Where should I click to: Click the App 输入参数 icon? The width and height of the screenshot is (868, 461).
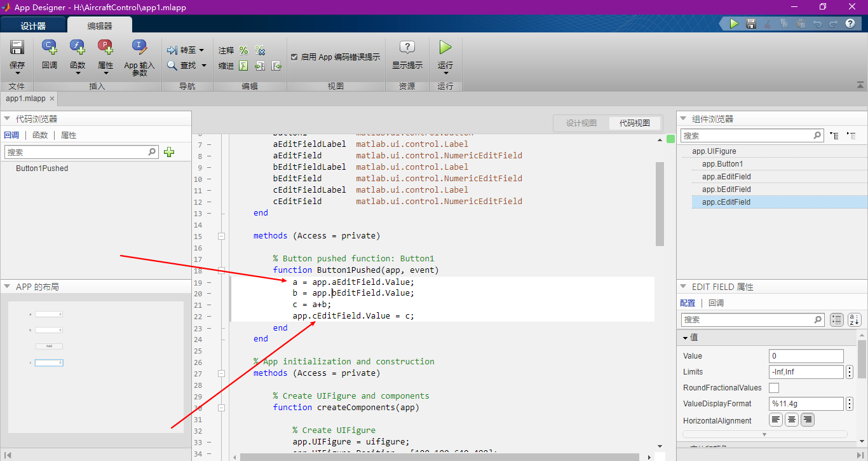pos(140,47)
